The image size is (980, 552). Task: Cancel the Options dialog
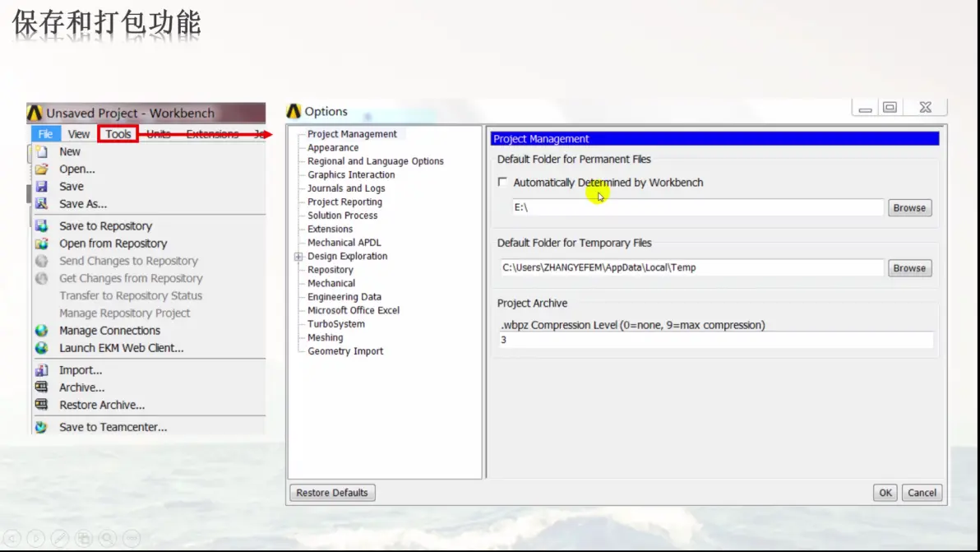pos(922,493)
